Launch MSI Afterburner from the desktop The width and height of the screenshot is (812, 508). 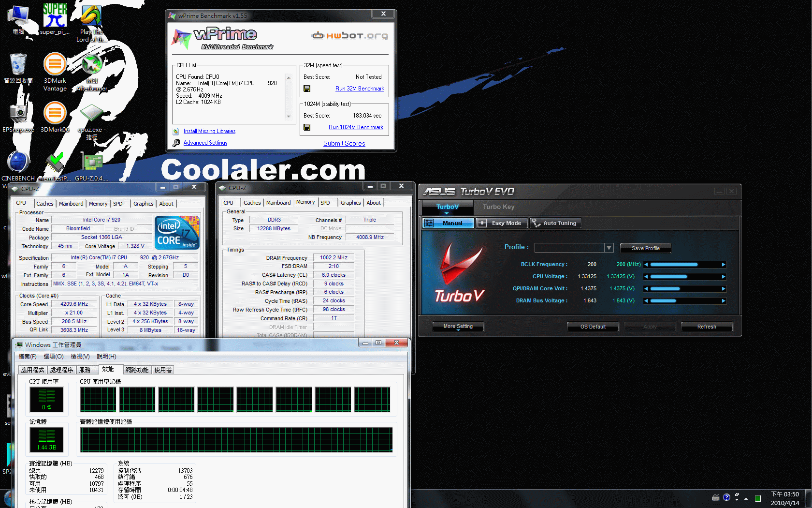tap(92, 72)
